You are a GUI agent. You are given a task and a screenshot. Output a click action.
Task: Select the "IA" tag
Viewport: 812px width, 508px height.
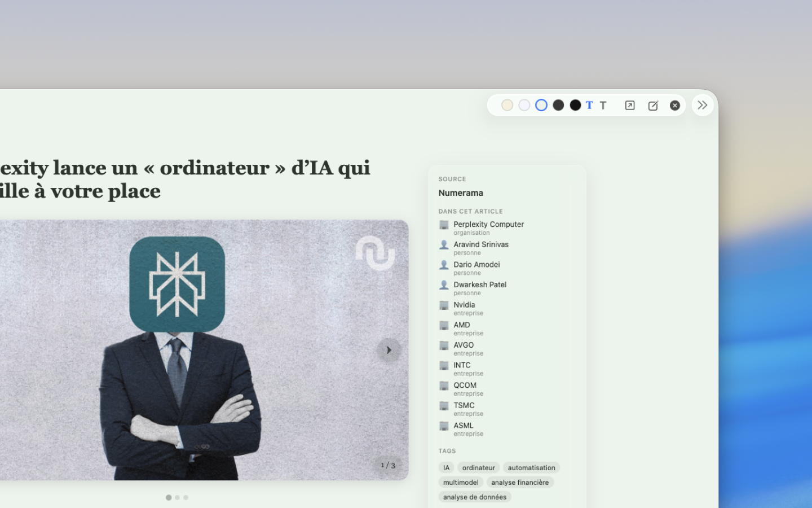[446, 467]
